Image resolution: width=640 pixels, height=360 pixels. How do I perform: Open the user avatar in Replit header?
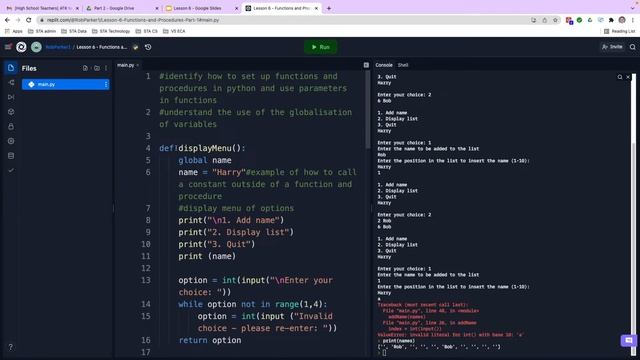[x=36, y=47]
